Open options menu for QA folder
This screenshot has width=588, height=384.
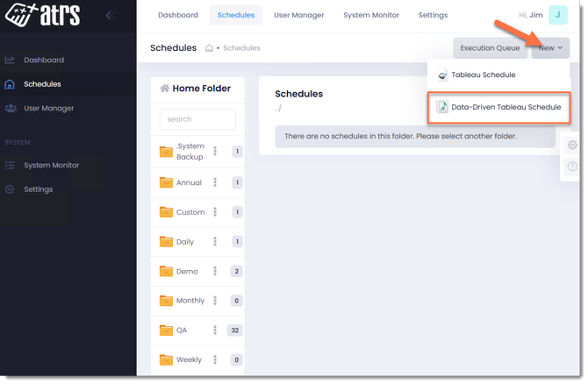tap(215, 331)
